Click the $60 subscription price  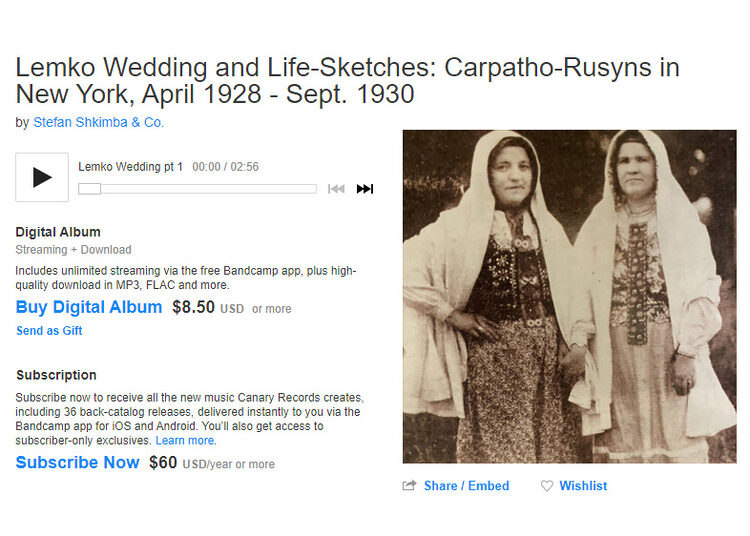[163, 462]
